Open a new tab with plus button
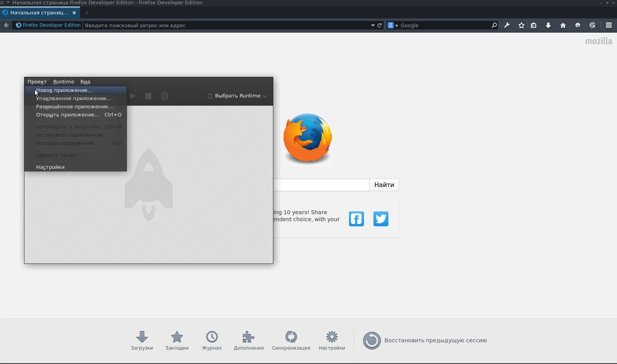 click(x=87, y=12)
